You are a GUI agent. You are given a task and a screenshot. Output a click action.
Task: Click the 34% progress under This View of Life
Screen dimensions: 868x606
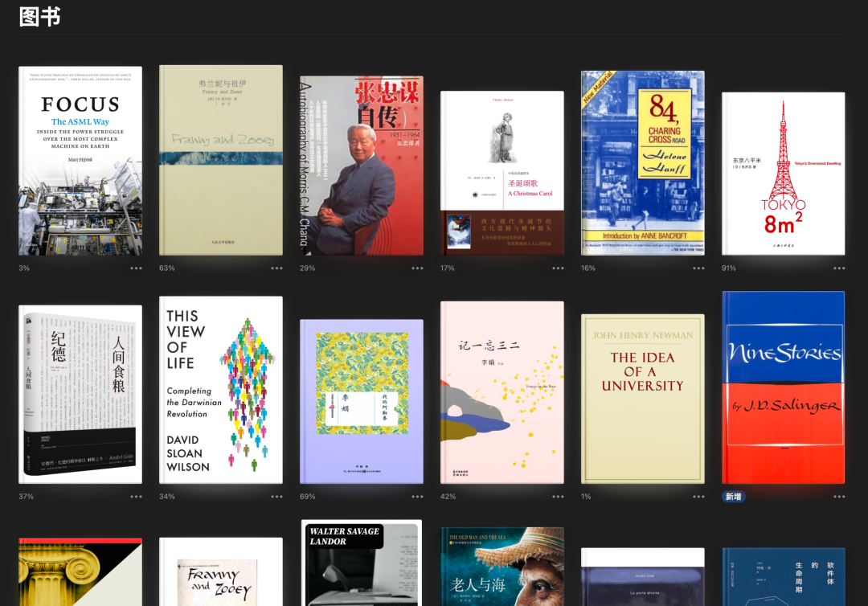pyautogui.click(x=166, y=497)
